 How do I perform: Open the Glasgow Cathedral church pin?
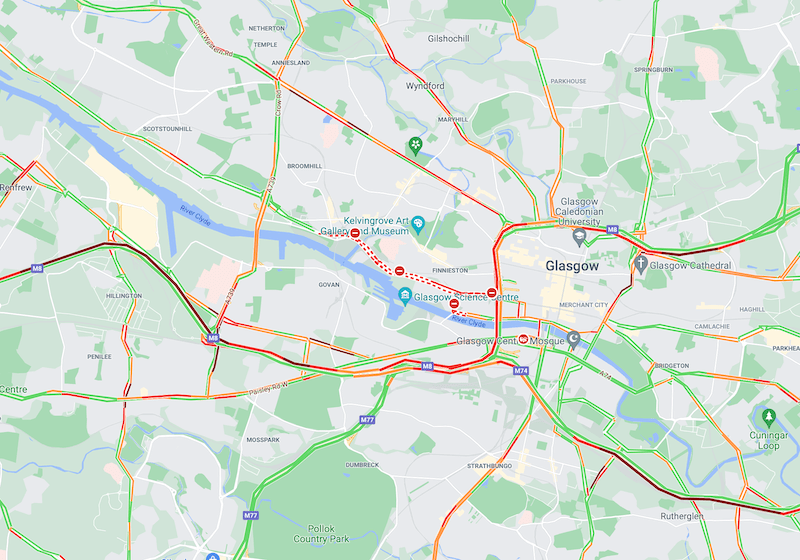click(641, 265)
